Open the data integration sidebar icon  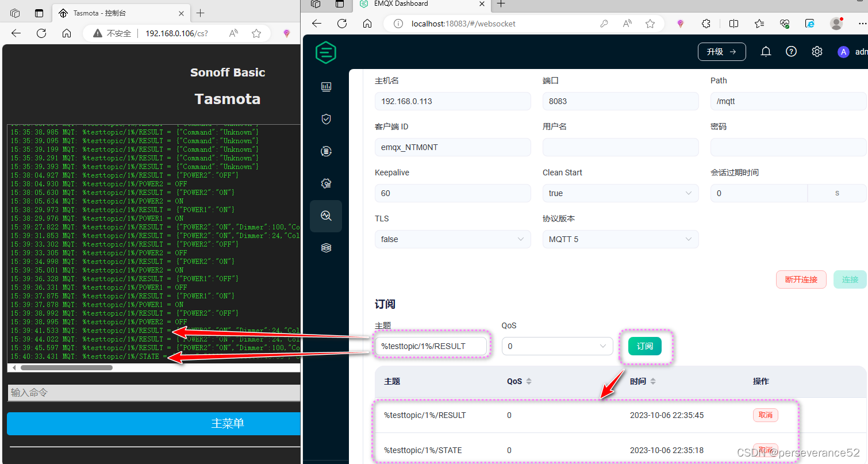point(326,151)
